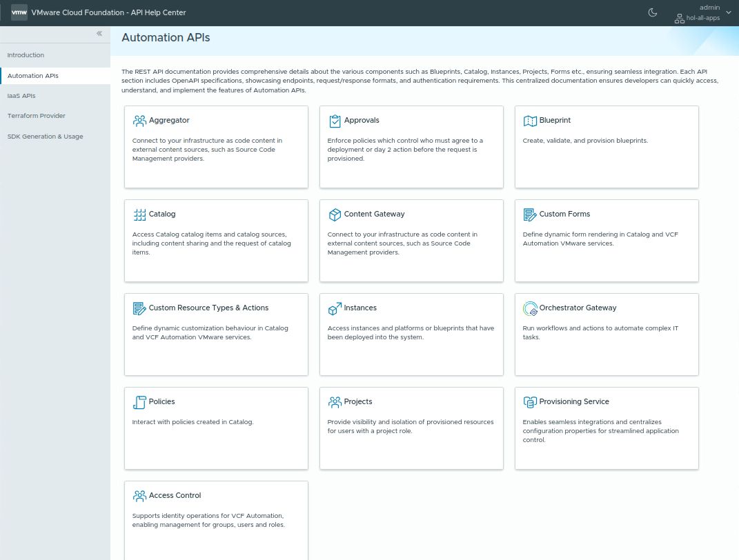Open the Introduction section

tap(26, 55)
